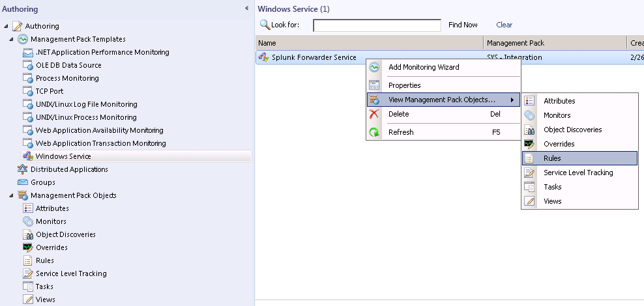Click the Windows Service template icon in tree
Screen dimensions: 644x306
[28, 156]
